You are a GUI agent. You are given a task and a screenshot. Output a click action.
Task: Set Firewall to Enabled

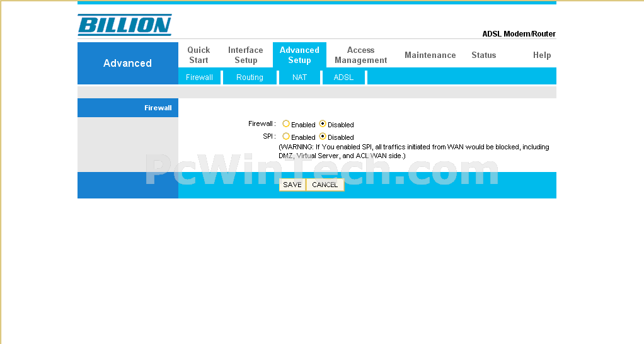[x=286, y=123]
